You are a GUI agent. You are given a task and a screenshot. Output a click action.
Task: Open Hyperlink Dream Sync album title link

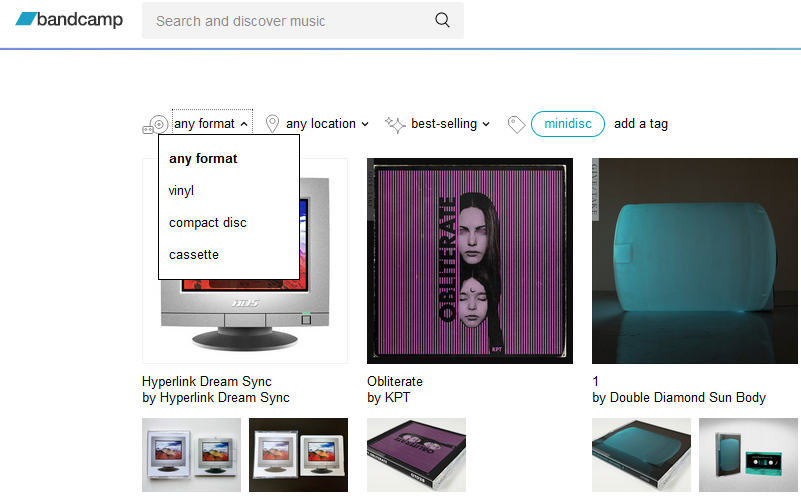click(207, 382)
